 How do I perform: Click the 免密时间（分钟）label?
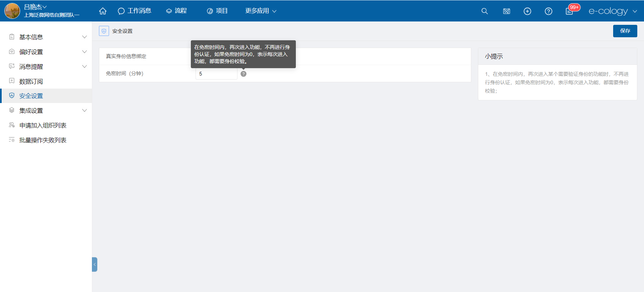pos(125,74)
